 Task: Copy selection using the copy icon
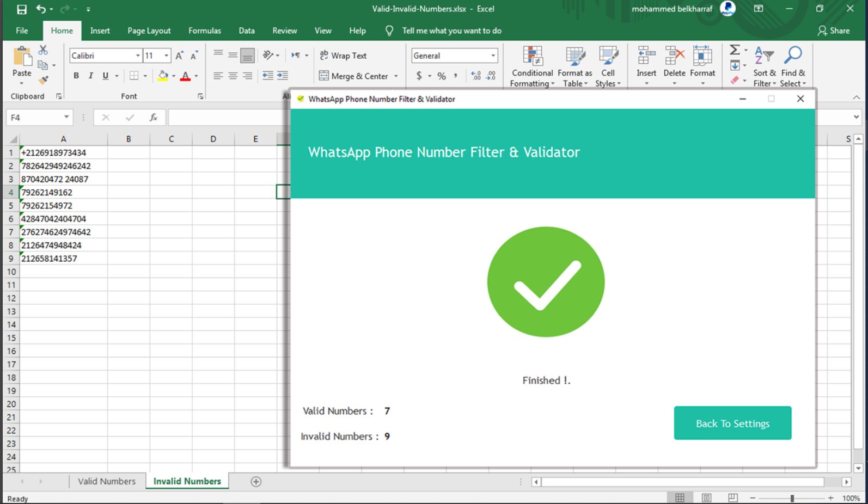click(x=43, y=65)
